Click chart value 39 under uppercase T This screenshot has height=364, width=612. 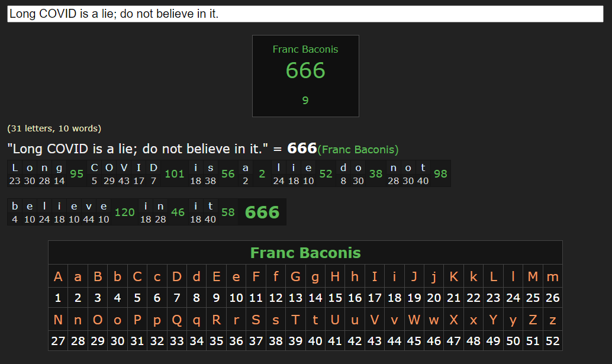coord(295,342)
